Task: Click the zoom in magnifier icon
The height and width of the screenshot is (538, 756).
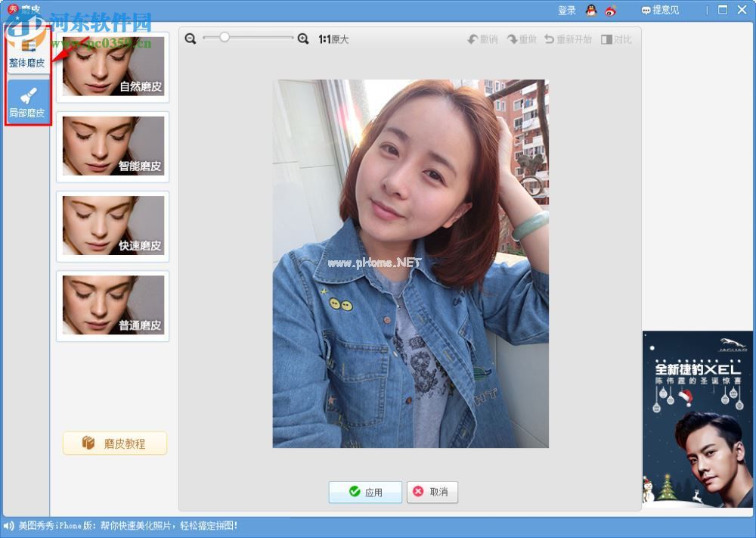Action: pyautogui.click(x=303, y=39)
